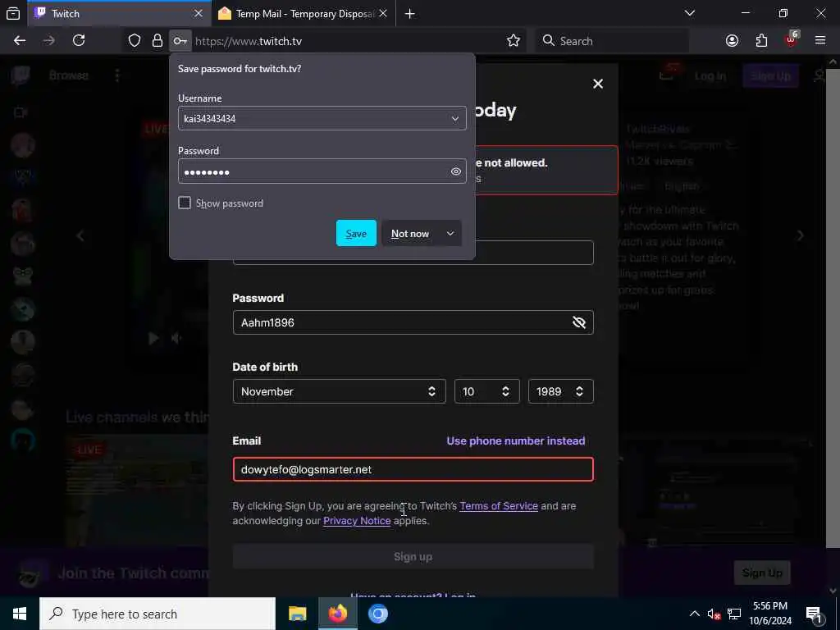The width and height of the screenshot is (840, 630).
Task: Click the purple Sign Up header button
Action: click(770, 76)
